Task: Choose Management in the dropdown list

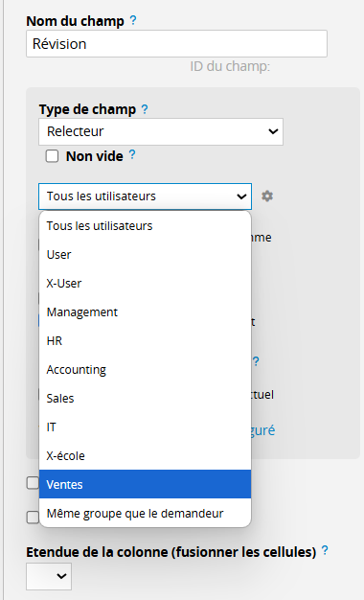Action: [x=145, y=312]
